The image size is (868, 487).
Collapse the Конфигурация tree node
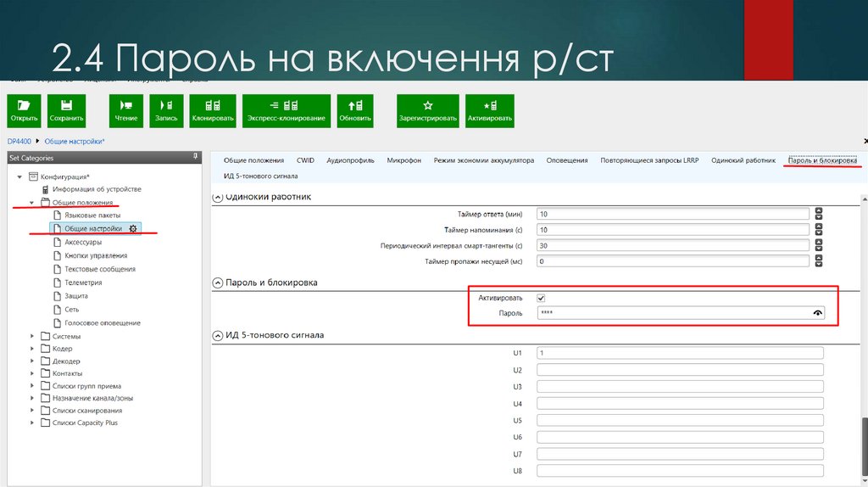coord(19,176)
